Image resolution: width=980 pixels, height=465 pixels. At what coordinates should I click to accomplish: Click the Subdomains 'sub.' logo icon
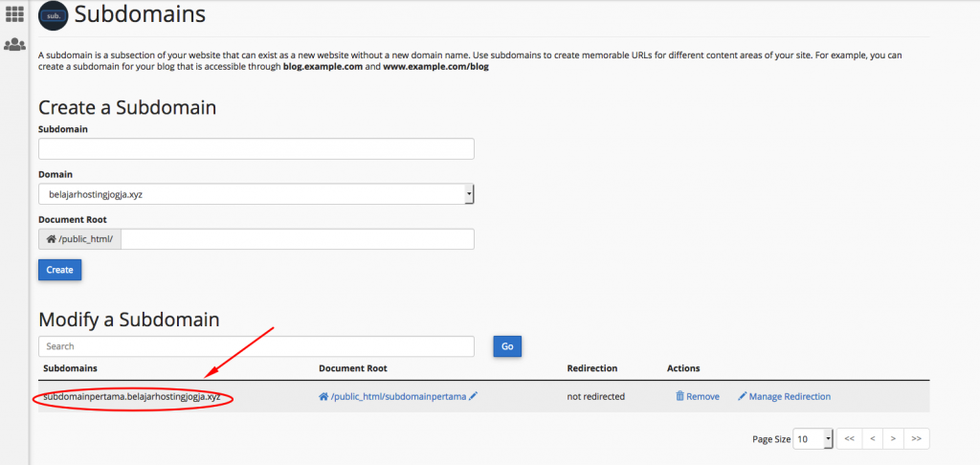pos(54,15)
